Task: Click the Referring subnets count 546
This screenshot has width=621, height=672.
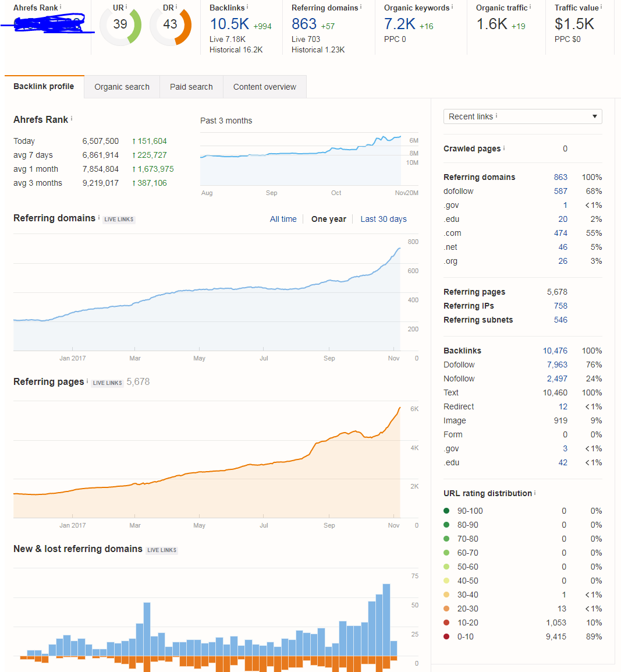Action: point(560,320)
